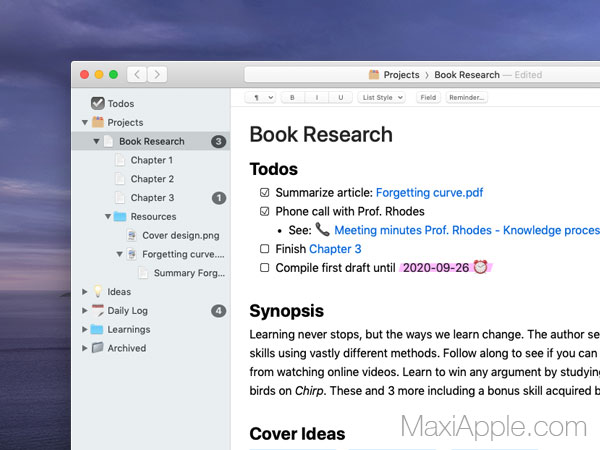Click the highlighted date 2020-09-26
Screen dimensions: 600x450
coord(436,267)
